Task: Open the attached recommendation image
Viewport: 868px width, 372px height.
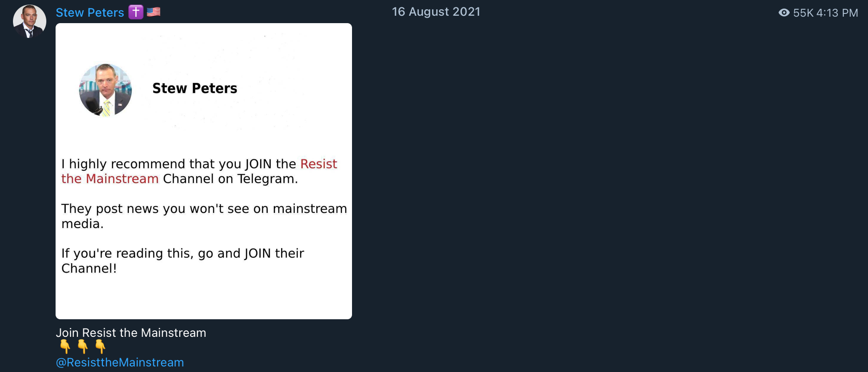Action: tap(204, 171)
